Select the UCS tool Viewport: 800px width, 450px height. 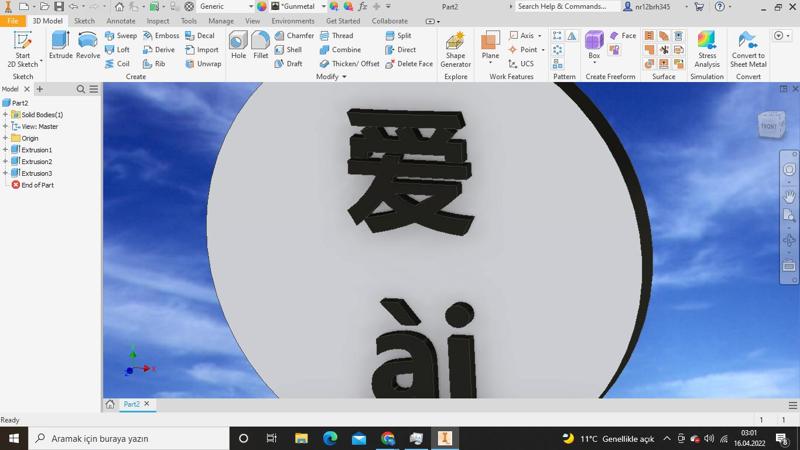click(x=521, y=64)
